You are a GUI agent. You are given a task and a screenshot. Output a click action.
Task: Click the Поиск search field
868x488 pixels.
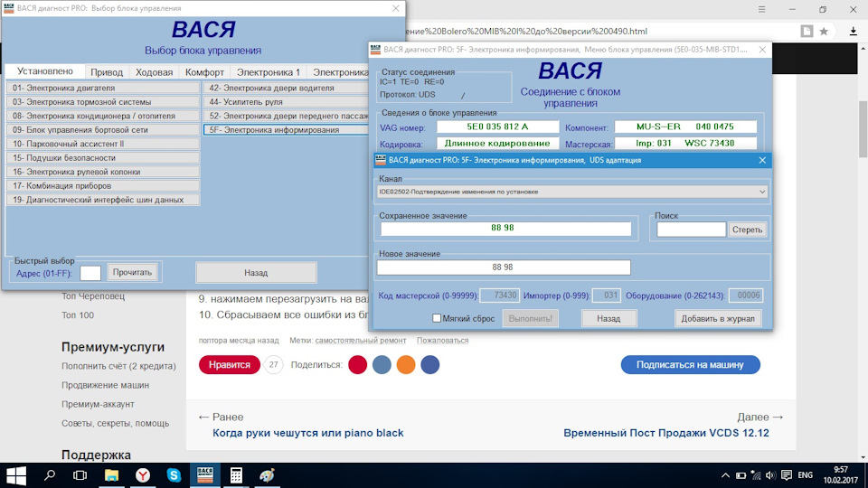tap(691, 229)
